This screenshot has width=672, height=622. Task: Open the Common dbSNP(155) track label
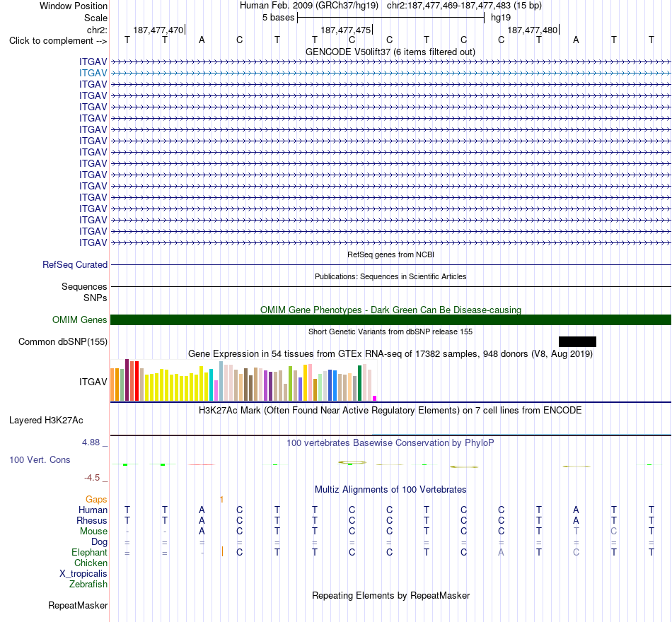coord(62,342)
